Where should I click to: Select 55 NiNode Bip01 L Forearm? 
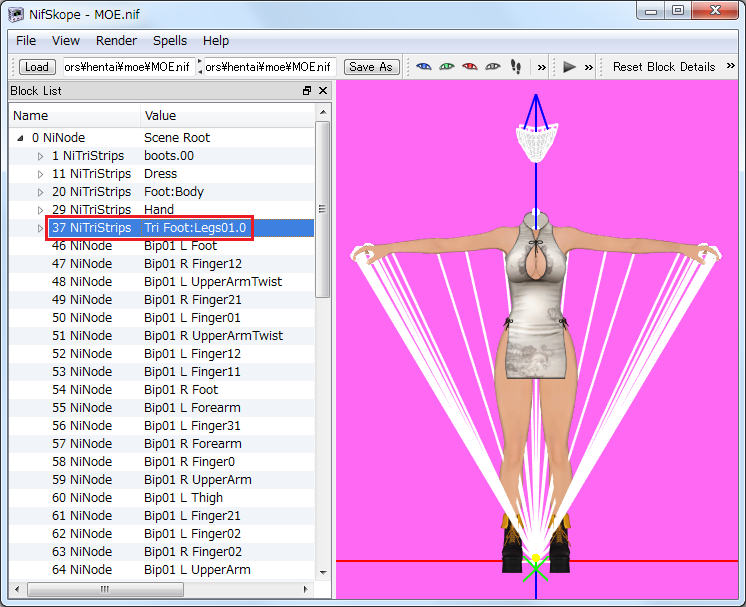point(161,408)
